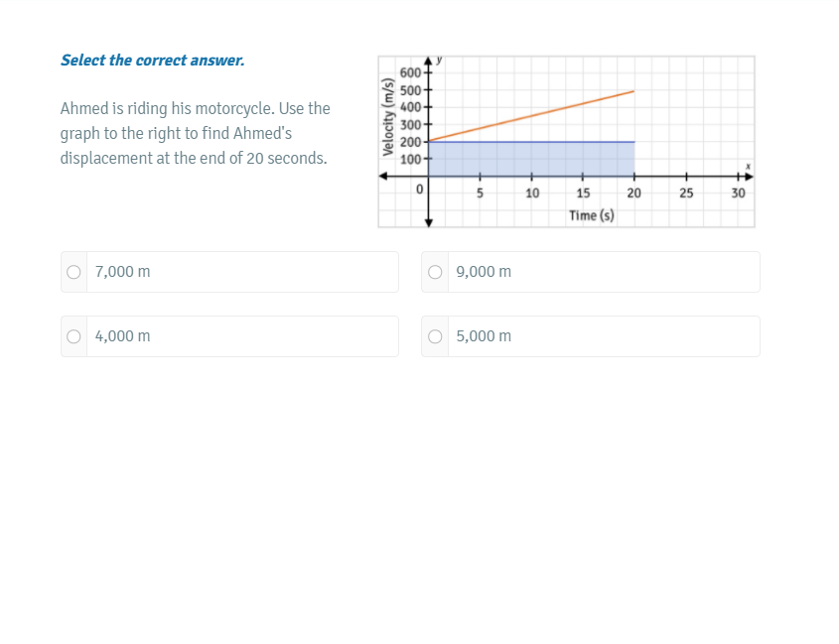Click the "Velocity (m/s)" axis label

pyautogui.click(x=388, y=117)
